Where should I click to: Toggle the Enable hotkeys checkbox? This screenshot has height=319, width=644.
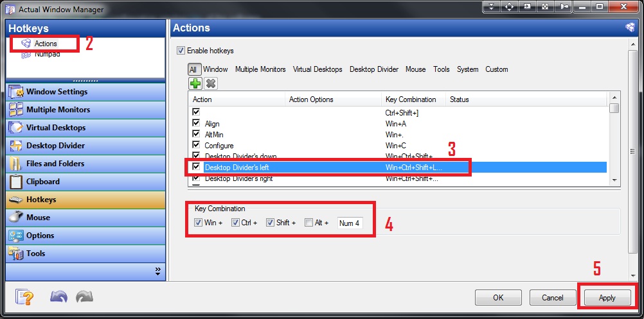[181, 51]
